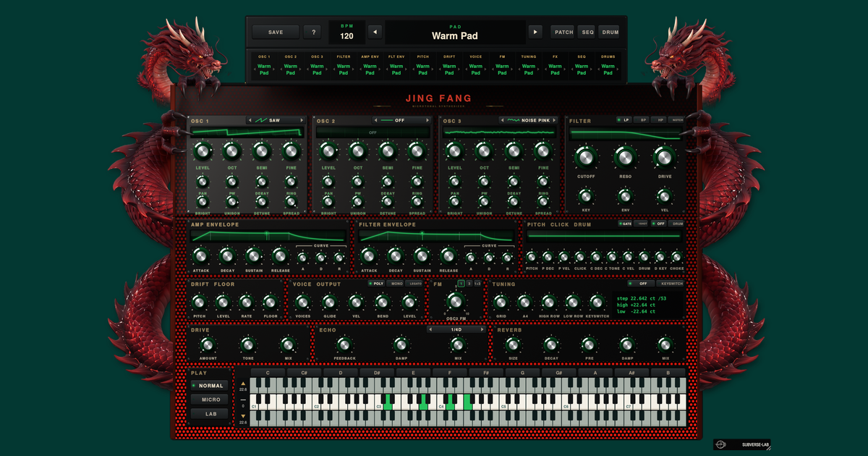The width and height of the screenshot is (868, 456).
Task: Select LAB play mode
Action: pos(209,414)
